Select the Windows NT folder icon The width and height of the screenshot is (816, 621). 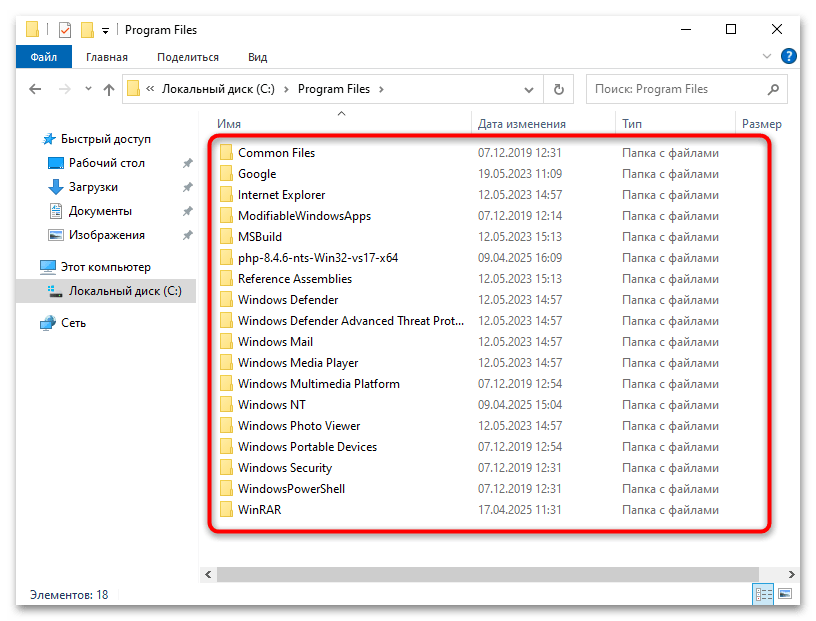pyautogui.click(x=226, y=404)
